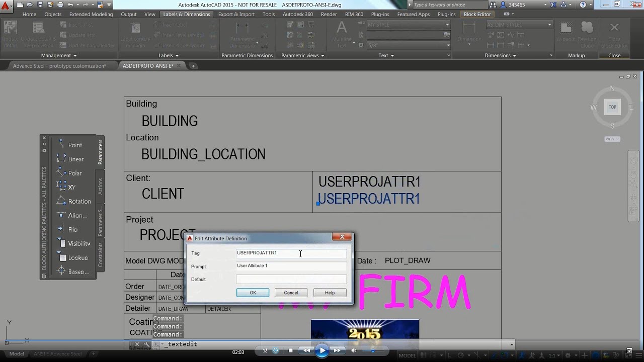Screen dimensions: 644x362
Task: Click the Prompt input field
Action: [291, 266]
